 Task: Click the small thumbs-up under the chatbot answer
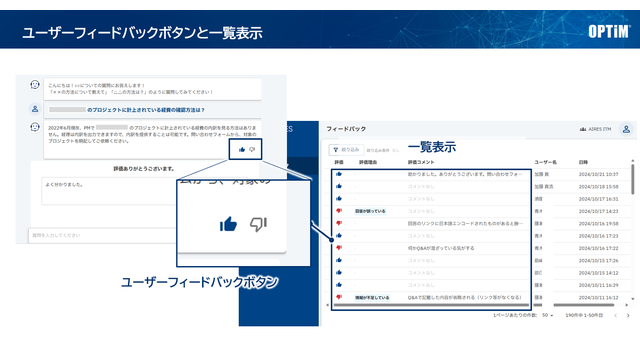(242, 149)
